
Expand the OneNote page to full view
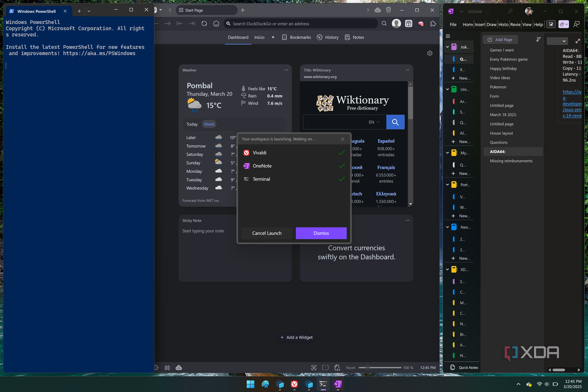tap(578, 41)
